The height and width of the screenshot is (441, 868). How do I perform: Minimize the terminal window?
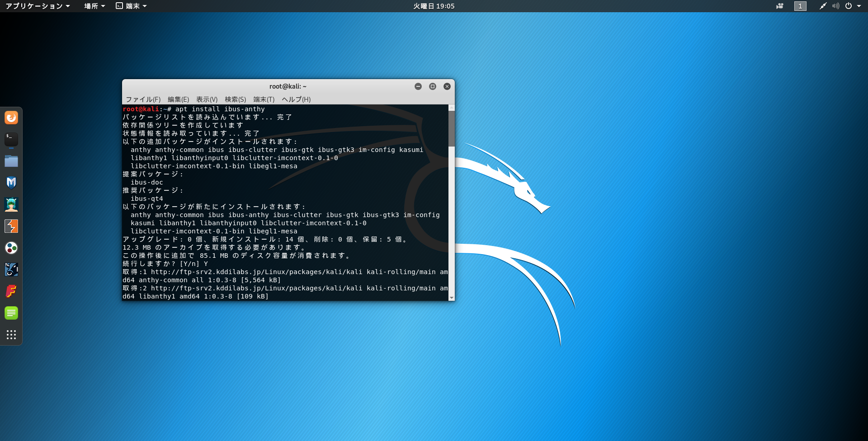[418, 86]
